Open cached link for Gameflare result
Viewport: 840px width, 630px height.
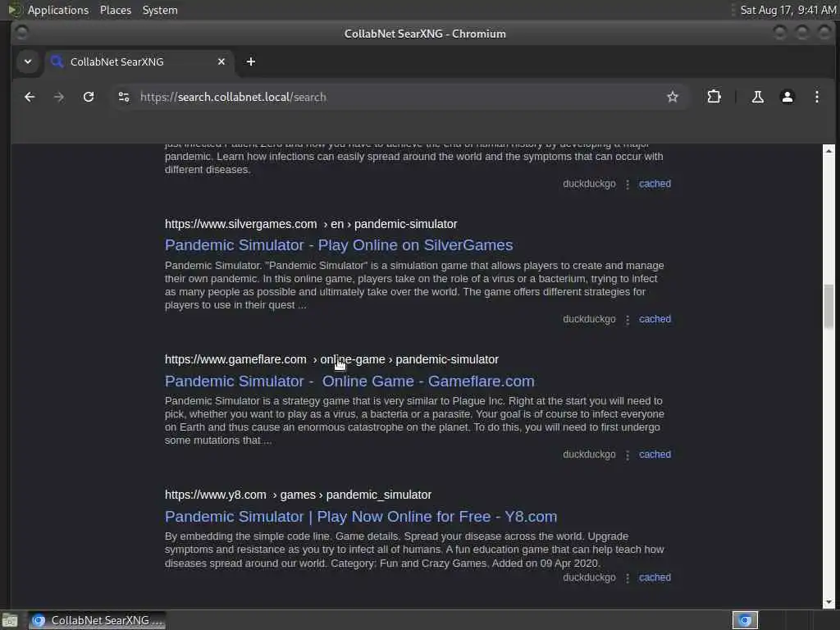click(x=655, y=454)
